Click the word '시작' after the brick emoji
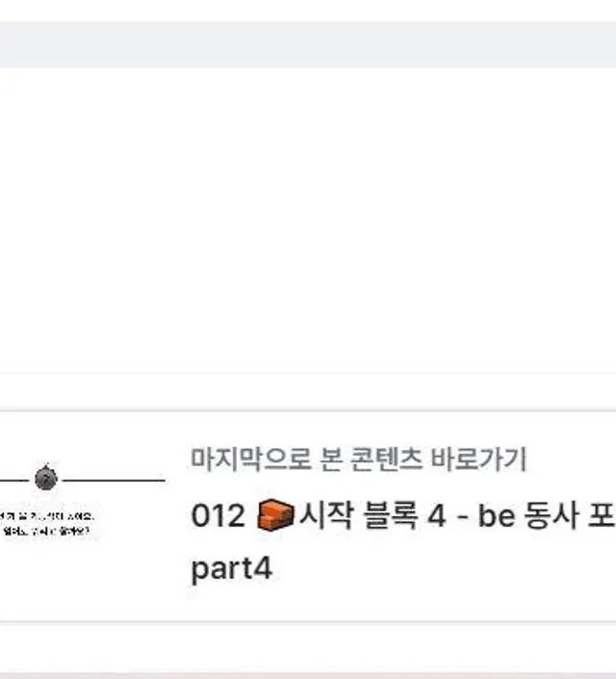This screenshot has width=616, height=679. click(325, 516)
